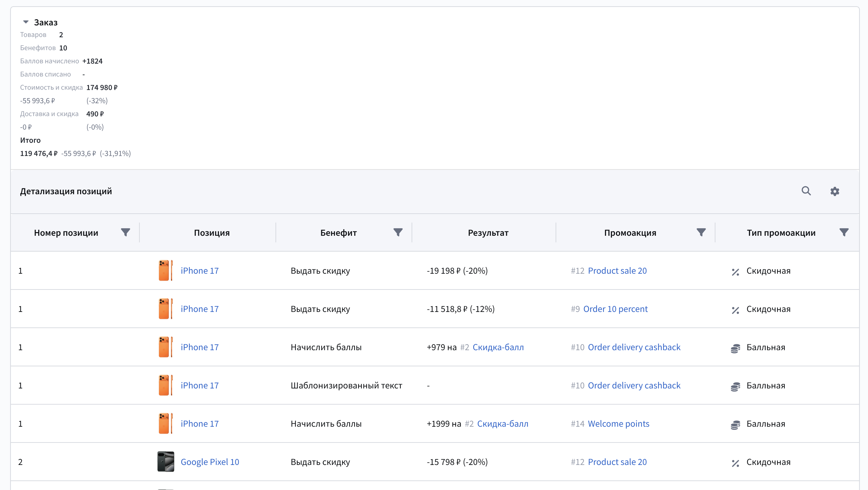
Task: Open filter for Бенефит column
Action: [398, 232]
